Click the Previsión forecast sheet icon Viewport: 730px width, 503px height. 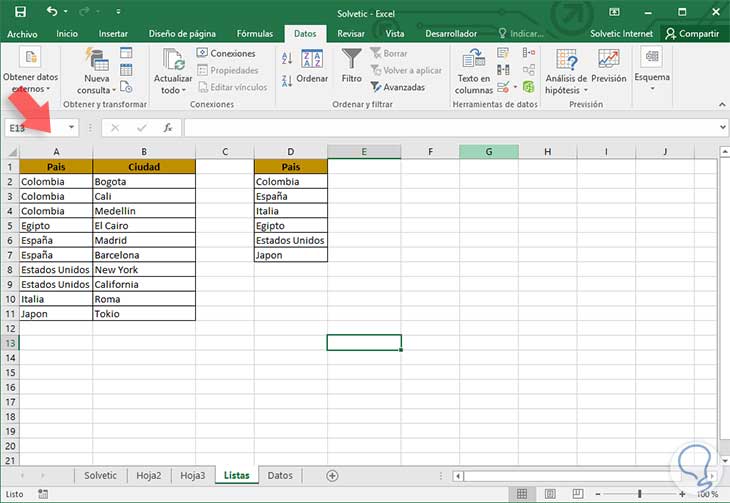608,60
